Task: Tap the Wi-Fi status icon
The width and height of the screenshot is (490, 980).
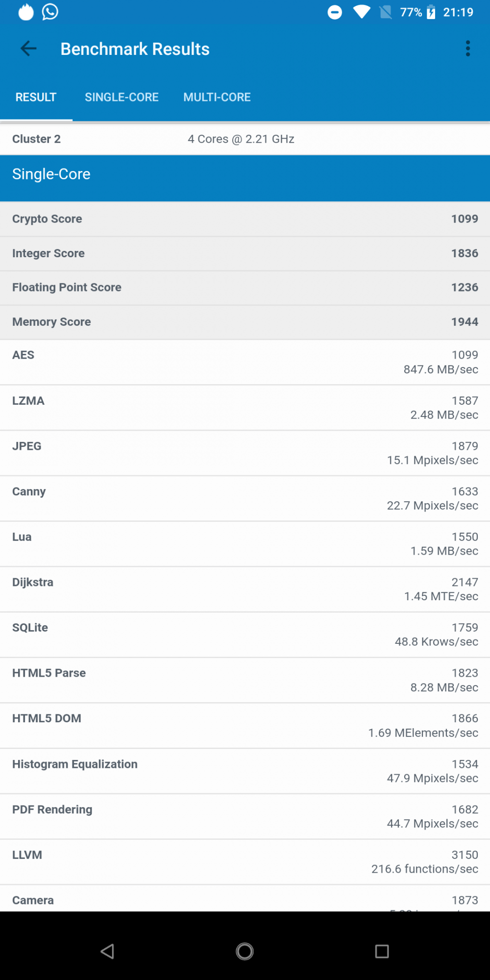Action: 362,12
